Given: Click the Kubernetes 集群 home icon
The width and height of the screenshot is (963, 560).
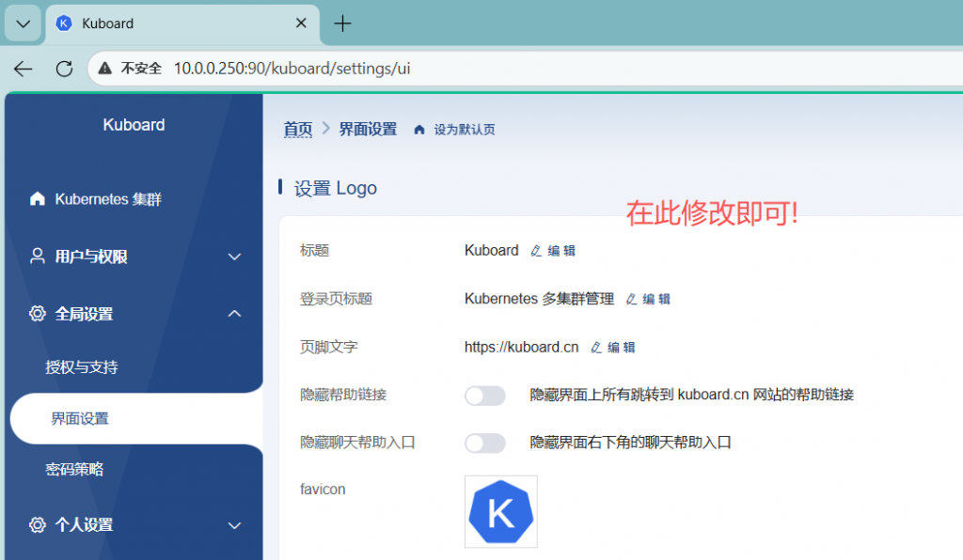Looking at the screenshot, I should coord(38,199).
